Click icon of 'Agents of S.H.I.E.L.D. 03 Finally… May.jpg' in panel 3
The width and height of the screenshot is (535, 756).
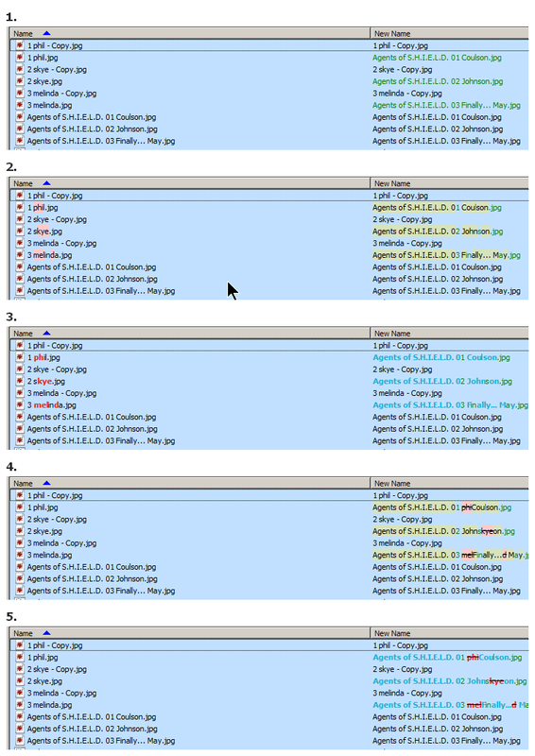pyautogui.click(x=19, y=440)
